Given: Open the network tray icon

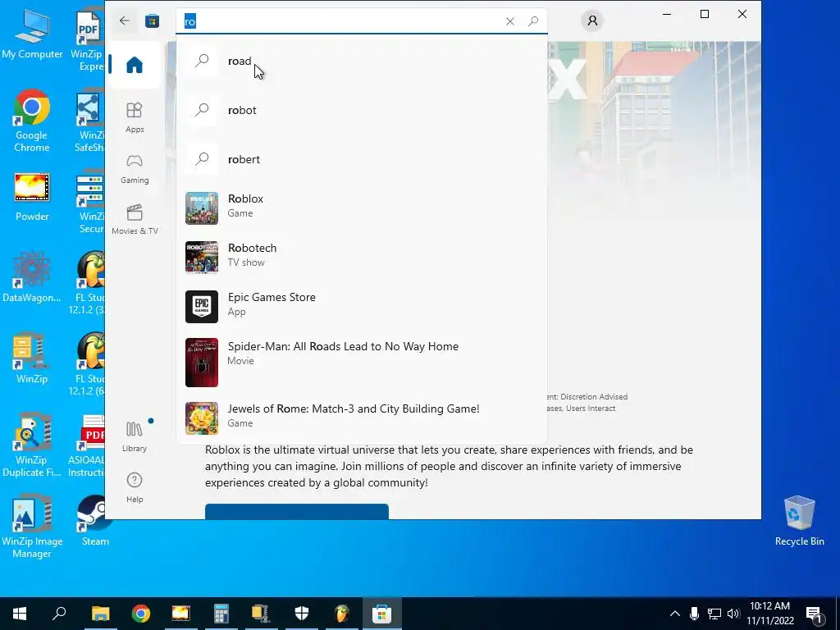Looking at the screenshot, I should (x=714, y=614).
